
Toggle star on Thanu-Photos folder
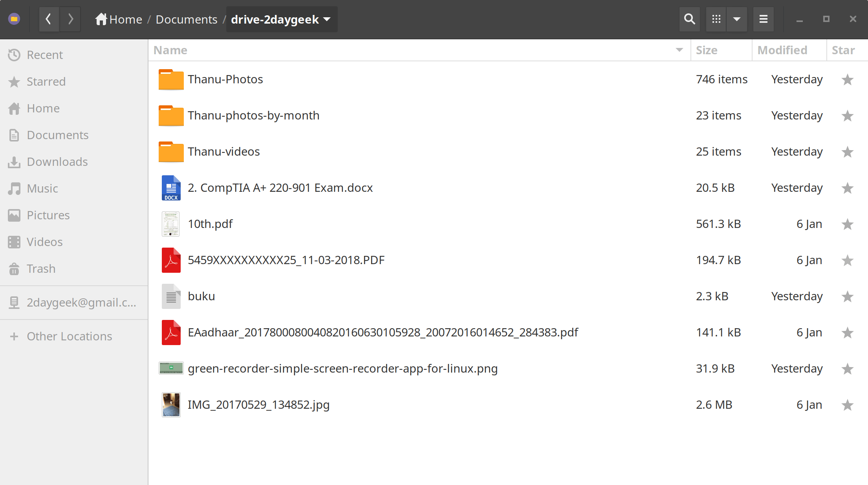coord(847,79)
